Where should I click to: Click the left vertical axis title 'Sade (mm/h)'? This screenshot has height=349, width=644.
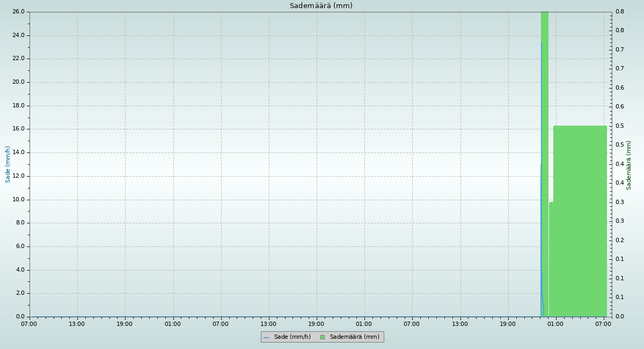pos(8,164)
